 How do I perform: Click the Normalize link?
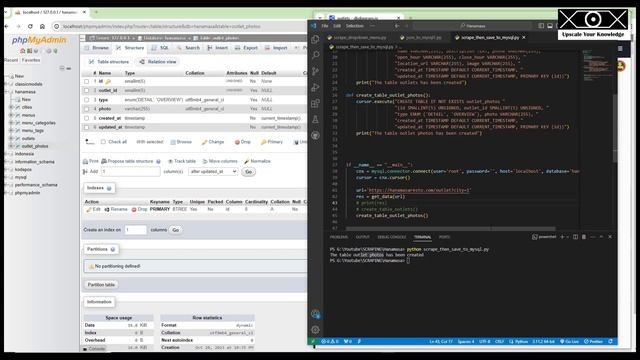[257, 161]
